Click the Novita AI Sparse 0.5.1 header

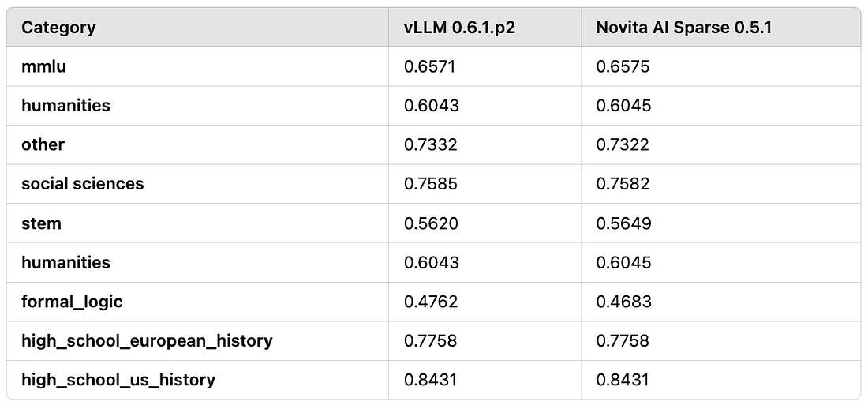(683, 28)
